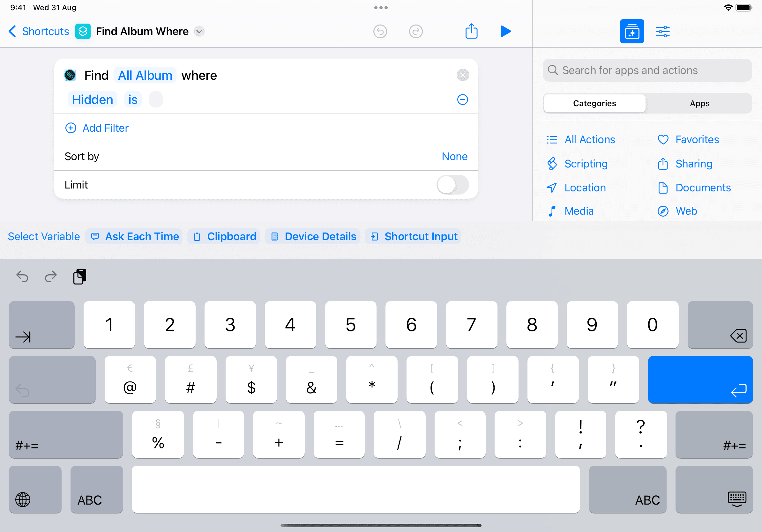Open shortcut settings sliders icon

pyautogui.click(x=662, y=32)
